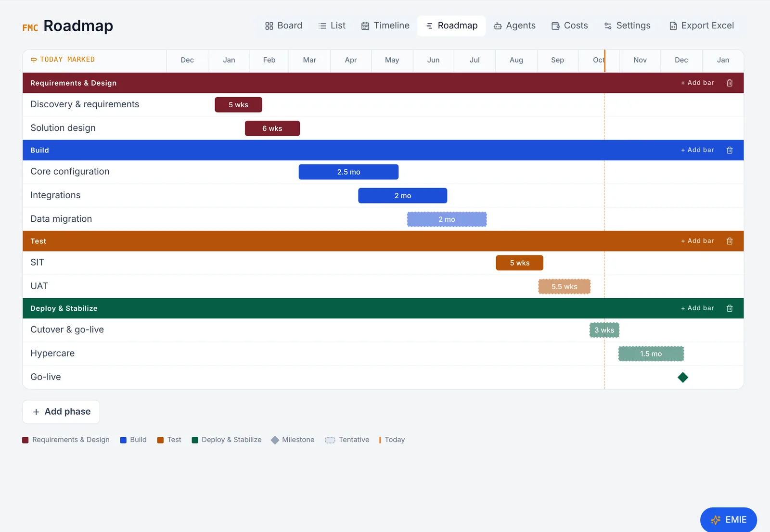Open the Settings tab
Screen dimensions: 770x532
pos(627,25)
